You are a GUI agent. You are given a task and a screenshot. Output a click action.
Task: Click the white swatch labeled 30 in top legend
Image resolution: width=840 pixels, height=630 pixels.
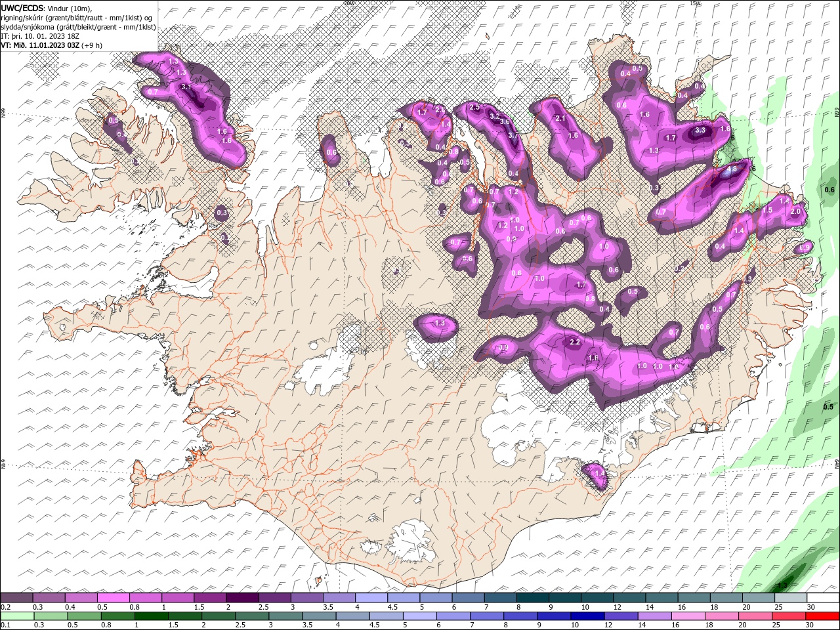click(823, 598)
